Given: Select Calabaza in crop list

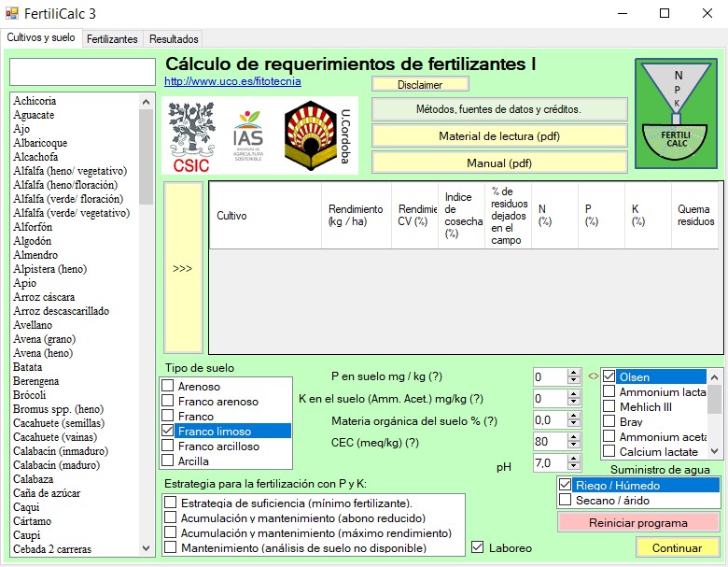Looking at the screenshot, I should click(x=33, y=479).
